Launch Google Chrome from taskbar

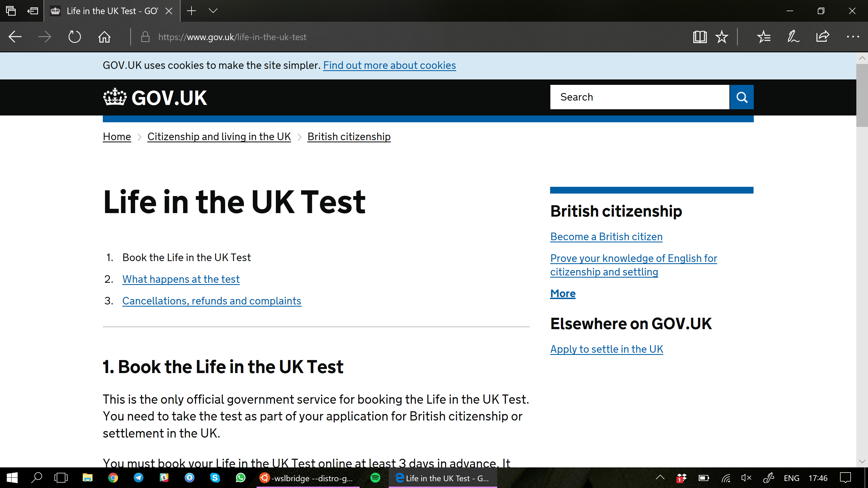point(113,478)
